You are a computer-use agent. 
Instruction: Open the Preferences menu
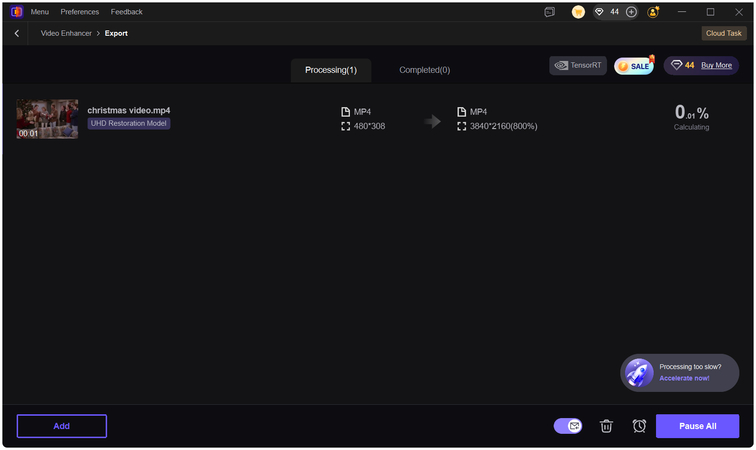coord(80,12)
